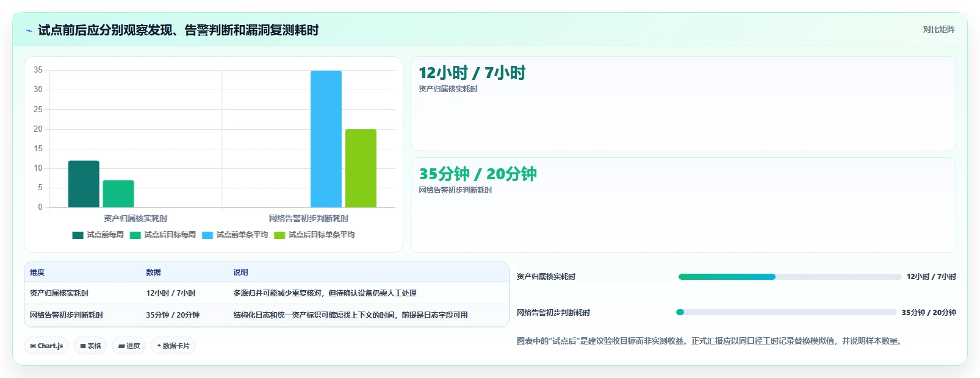Click the 数据 column header
Image resolution: width=980 pixels, height=378 pixels.
(x=153, y=273)
